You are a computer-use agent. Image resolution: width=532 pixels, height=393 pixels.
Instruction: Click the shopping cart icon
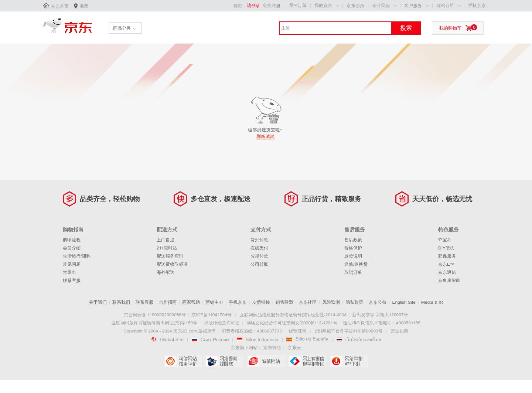pos(468,28)
